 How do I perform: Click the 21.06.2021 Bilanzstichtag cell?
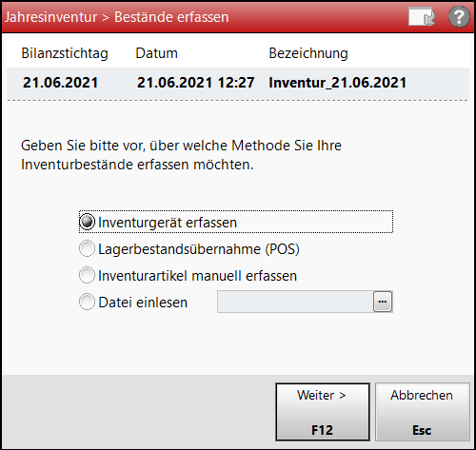click(61, 83)
